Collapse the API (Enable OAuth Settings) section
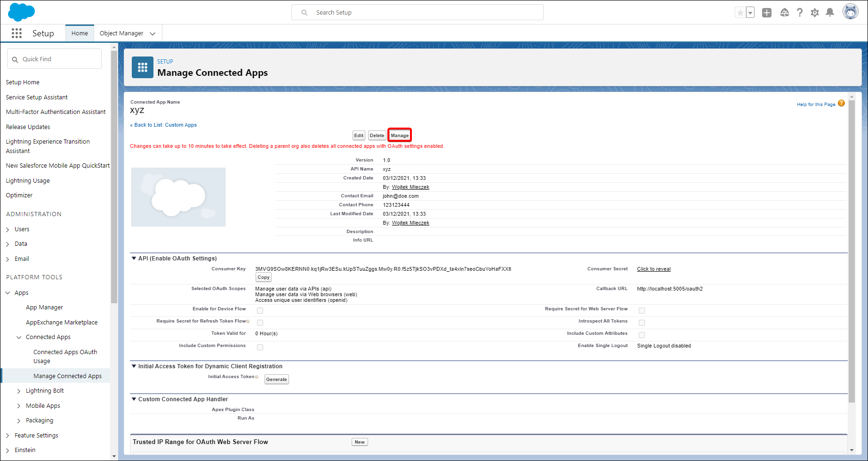Viewport: 868px width, 461px height. (x=134, y=259)
